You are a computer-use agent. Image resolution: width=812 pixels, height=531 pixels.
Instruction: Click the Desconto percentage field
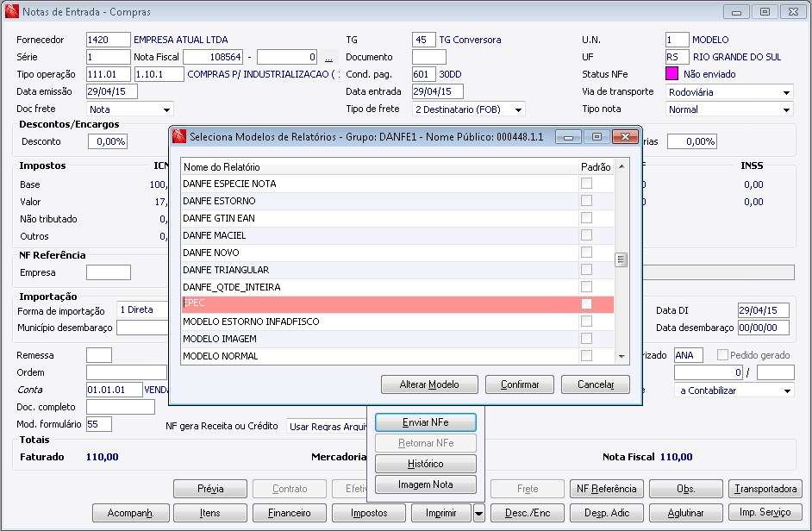click(108, 141)
